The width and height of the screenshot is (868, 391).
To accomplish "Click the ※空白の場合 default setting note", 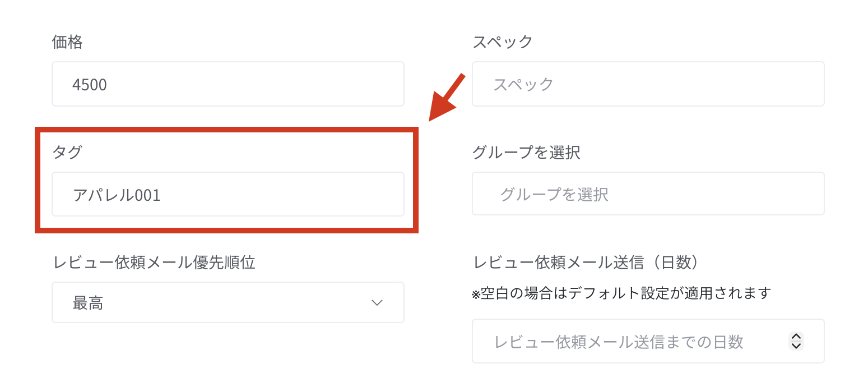I will (x=621, y=293).
